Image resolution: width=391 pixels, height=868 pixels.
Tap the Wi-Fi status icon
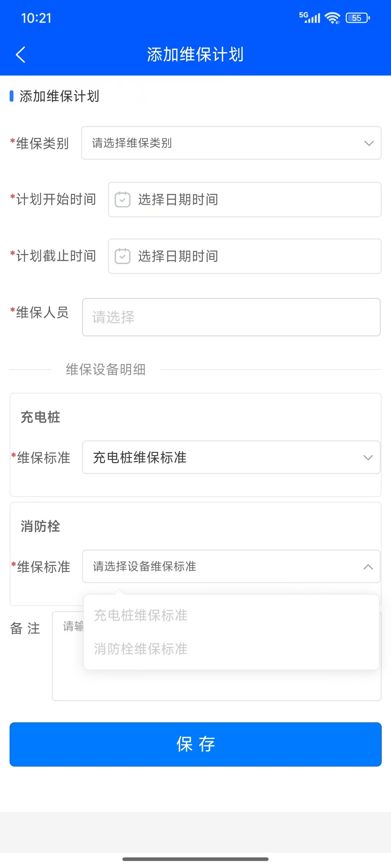[333, 18]
